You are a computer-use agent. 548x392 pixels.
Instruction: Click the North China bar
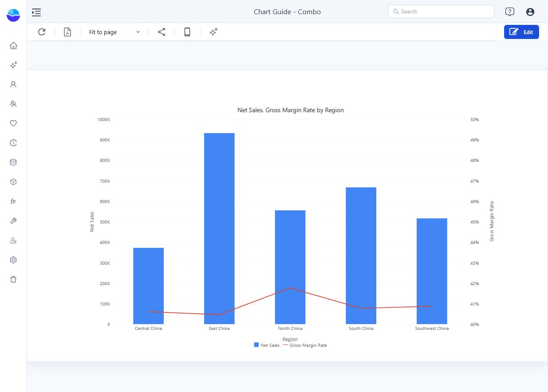[290, 267]
